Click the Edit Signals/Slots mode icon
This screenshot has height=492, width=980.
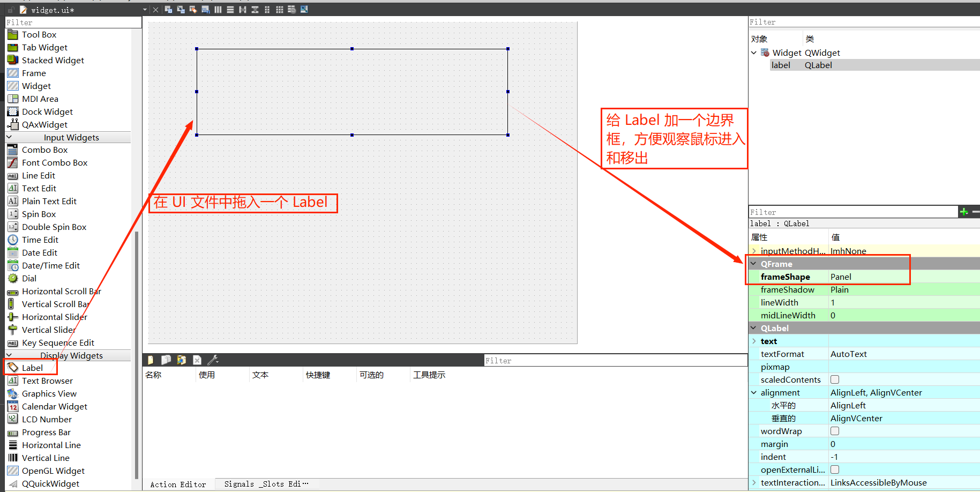coord(181,10)
